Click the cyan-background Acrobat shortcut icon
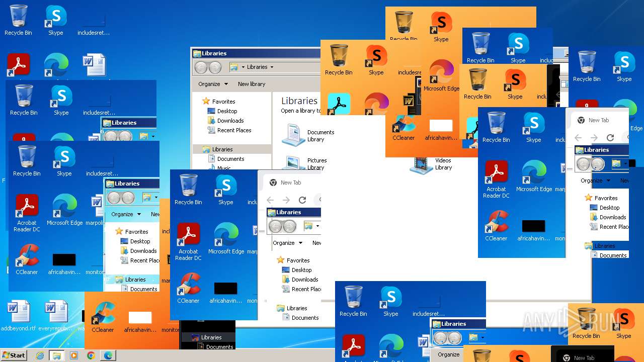The height and width of the screenshot is (362, 644). click(x=339, y=104)
